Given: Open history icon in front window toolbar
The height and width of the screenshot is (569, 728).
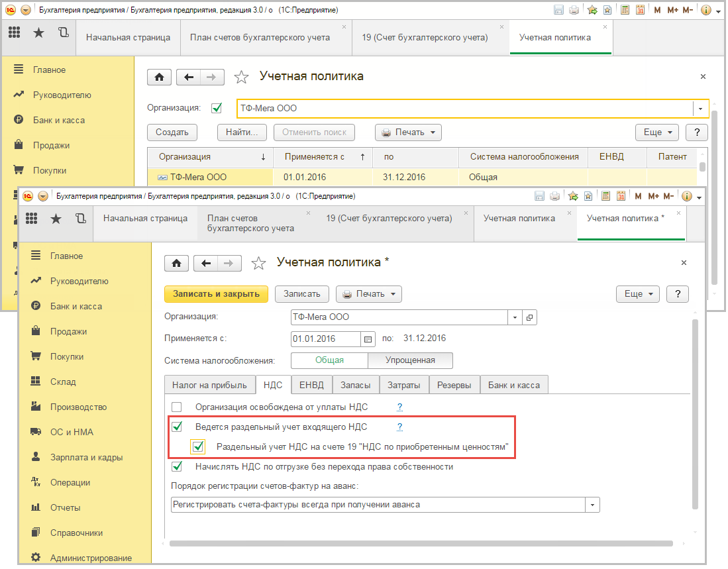Looking at the screenshot, I should [80, 219].
